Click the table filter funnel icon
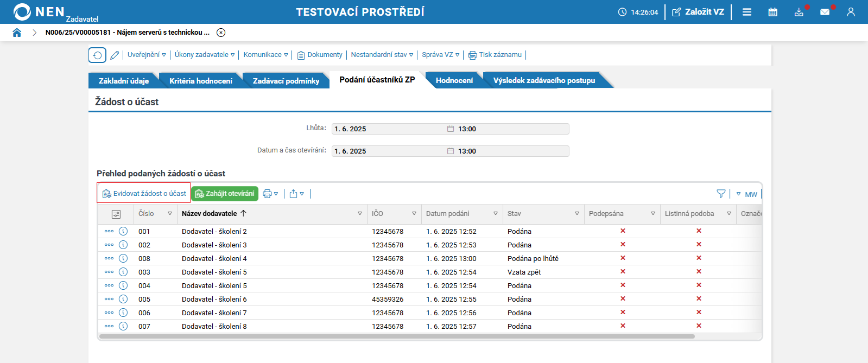This screenshot has height=363, width=868. (721, 194)
